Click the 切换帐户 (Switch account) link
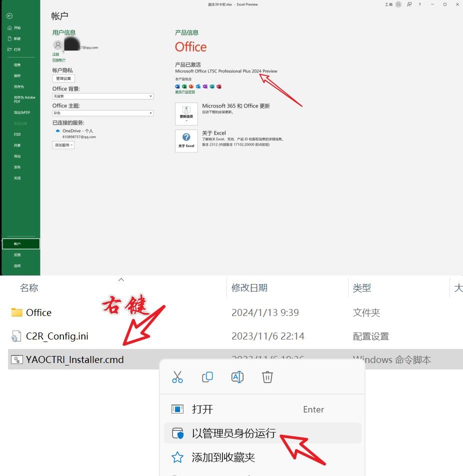 tap(59, 60)
